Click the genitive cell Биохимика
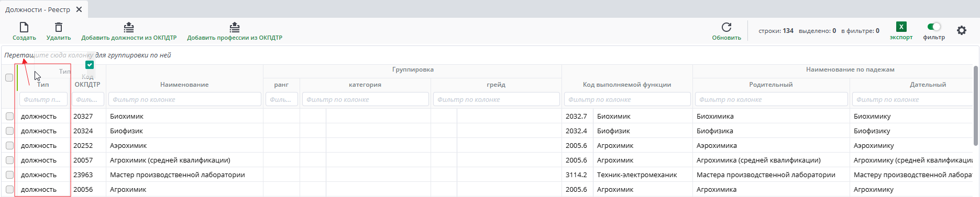 771,116
